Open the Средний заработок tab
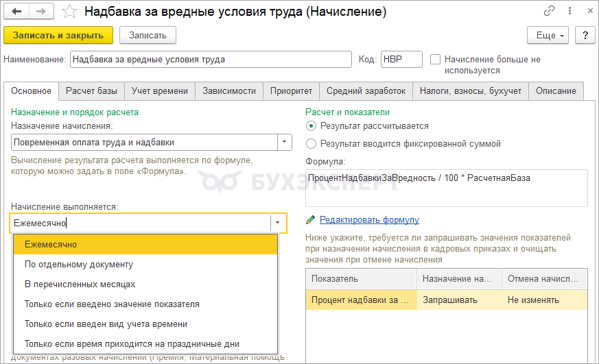The width and height of the screenshot is (599, 364). point(366,90)
